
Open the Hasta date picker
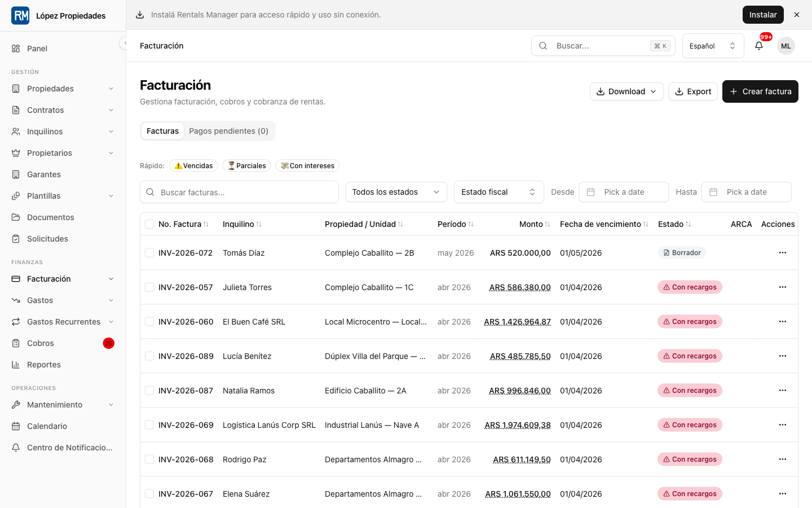(x=747, y=192)
